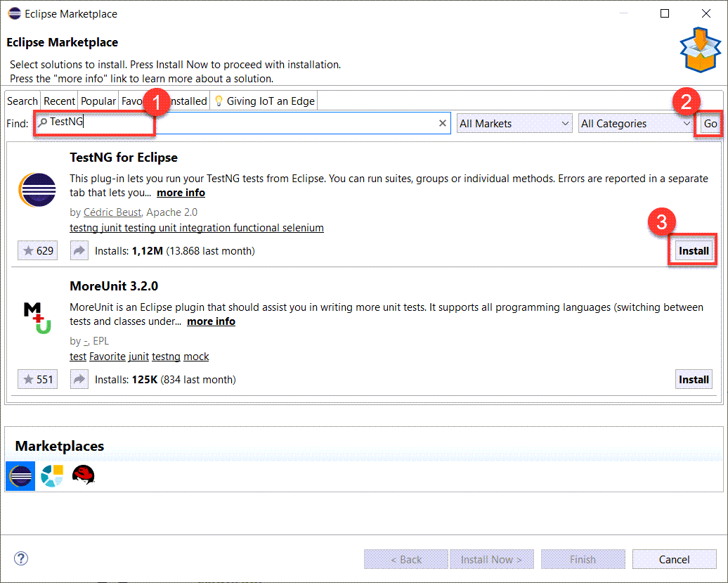Select the Eclipse marketplace icon

[20, 476]
